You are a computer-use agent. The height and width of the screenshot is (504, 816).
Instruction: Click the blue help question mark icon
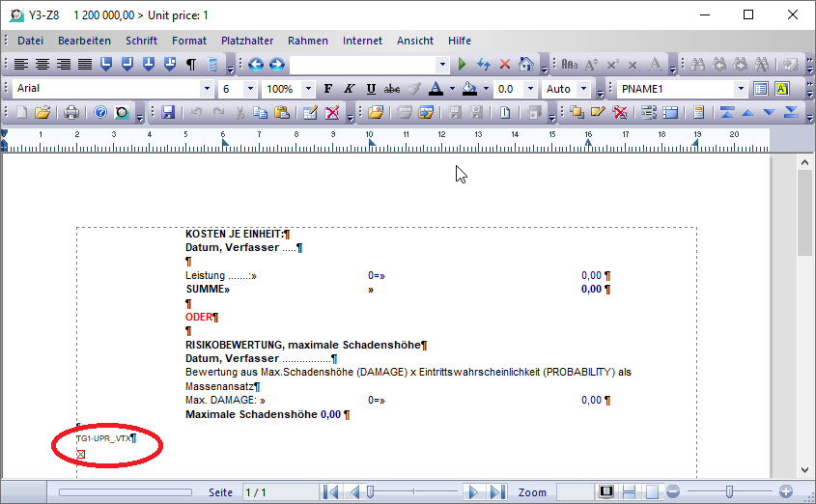point(100,112)
